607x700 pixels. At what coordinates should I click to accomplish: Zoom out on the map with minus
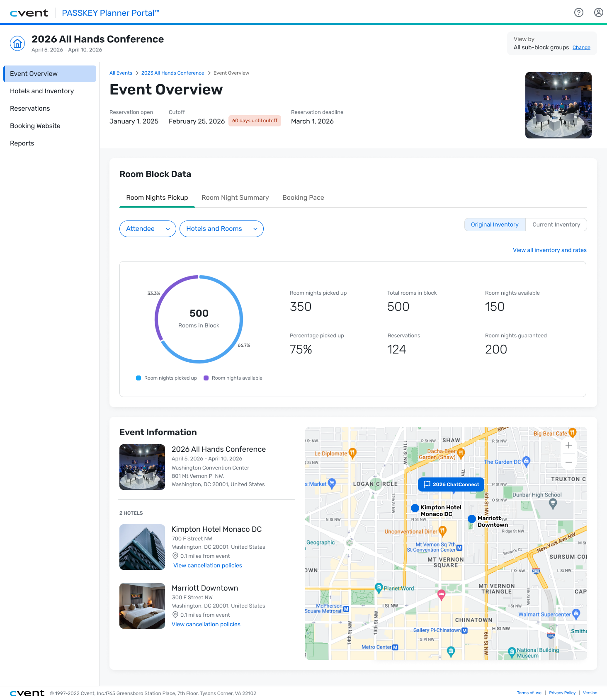(x=568, y=462)
